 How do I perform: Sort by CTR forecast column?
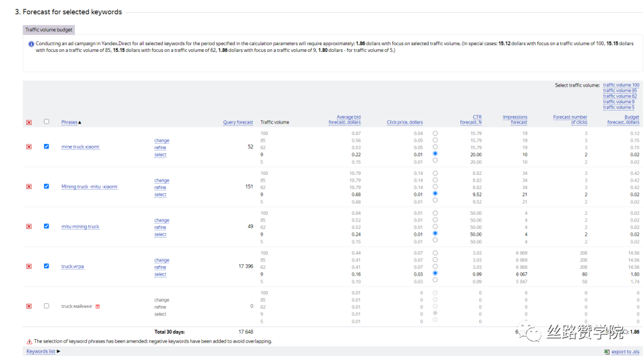471,120
